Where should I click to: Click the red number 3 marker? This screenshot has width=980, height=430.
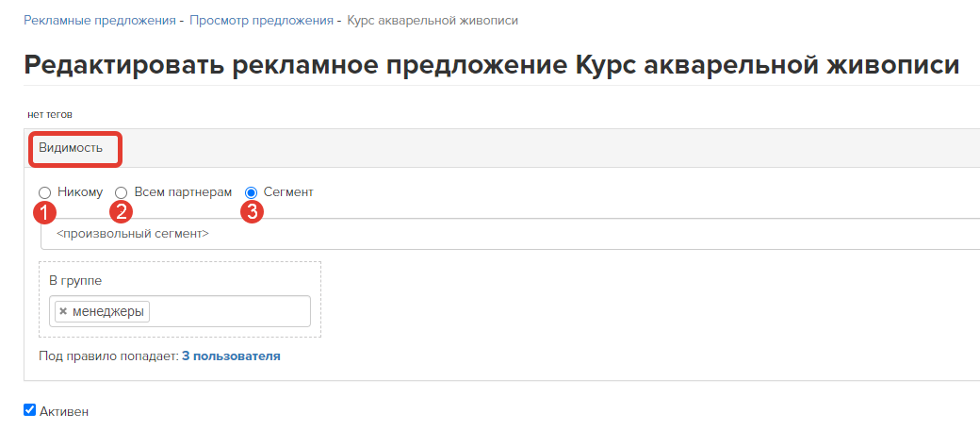coord(252,212)
